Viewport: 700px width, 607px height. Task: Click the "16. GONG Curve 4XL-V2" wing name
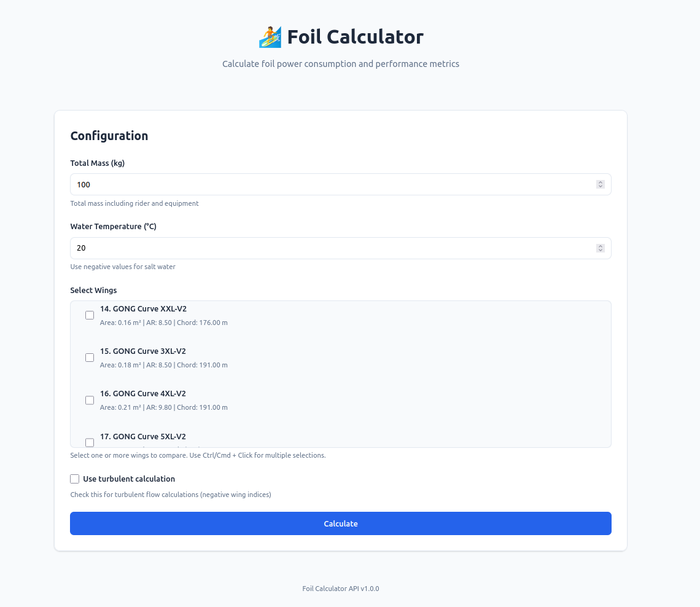pyautogui.click(x=142, y=393)
